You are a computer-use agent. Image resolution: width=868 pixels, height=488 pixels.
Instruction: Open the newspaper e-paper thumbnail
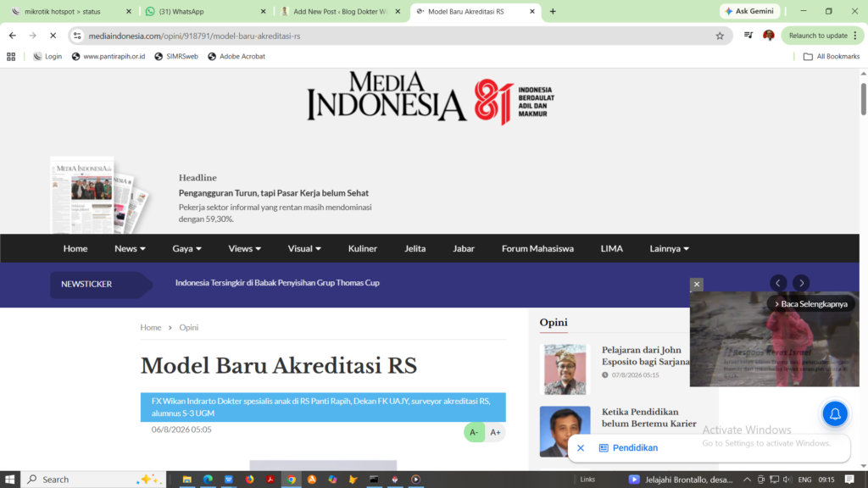pos(100,195)
